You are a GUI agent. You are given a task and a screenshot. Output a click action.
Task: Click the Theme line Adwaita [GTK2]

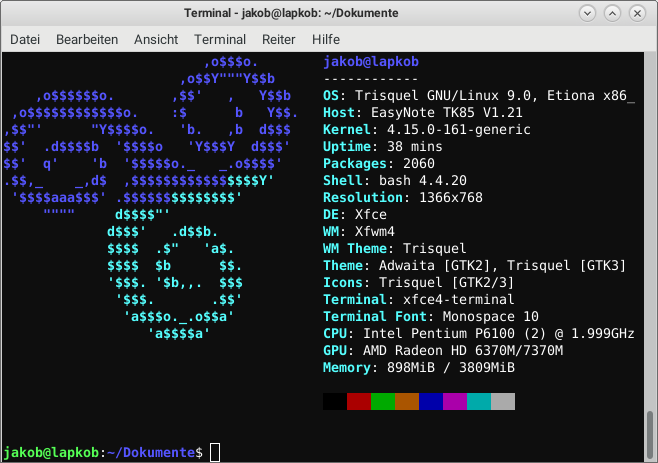475,265
